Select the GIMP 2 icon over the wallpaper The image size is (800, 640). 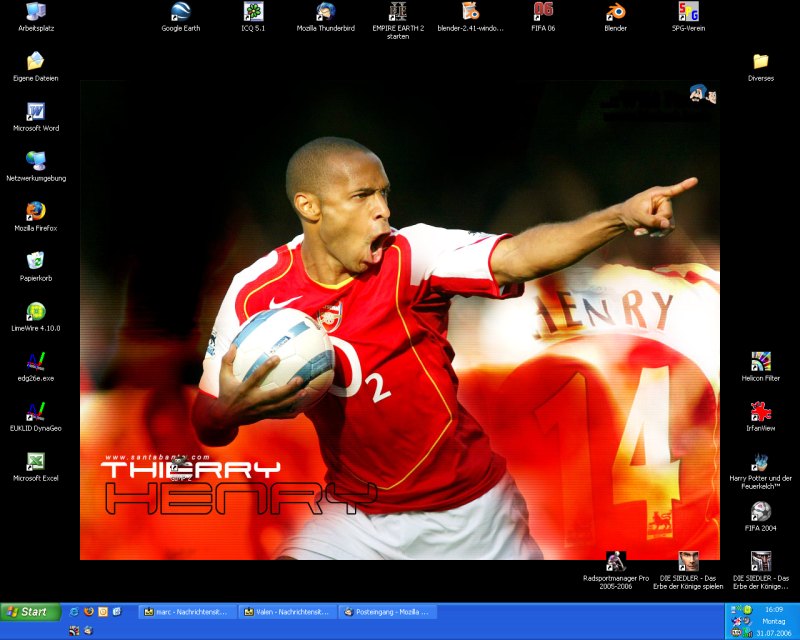(x=181, y=469)
